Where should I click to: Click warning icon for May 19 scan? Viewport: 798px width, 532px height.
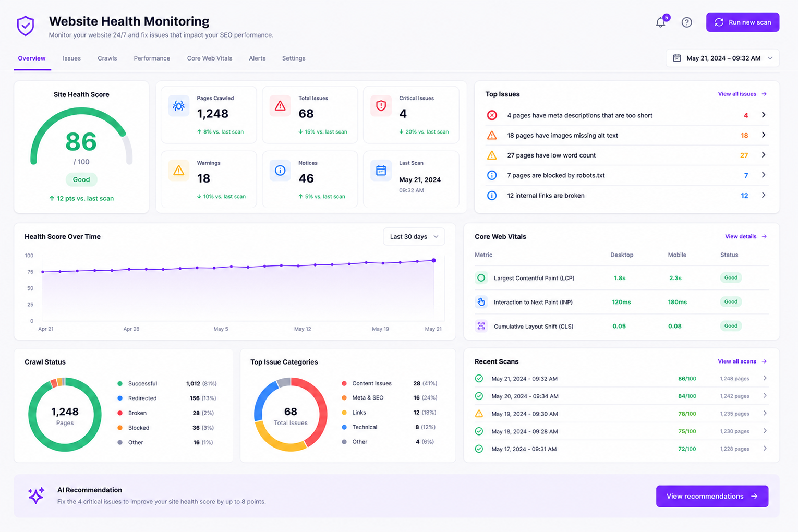coord(479,414)
